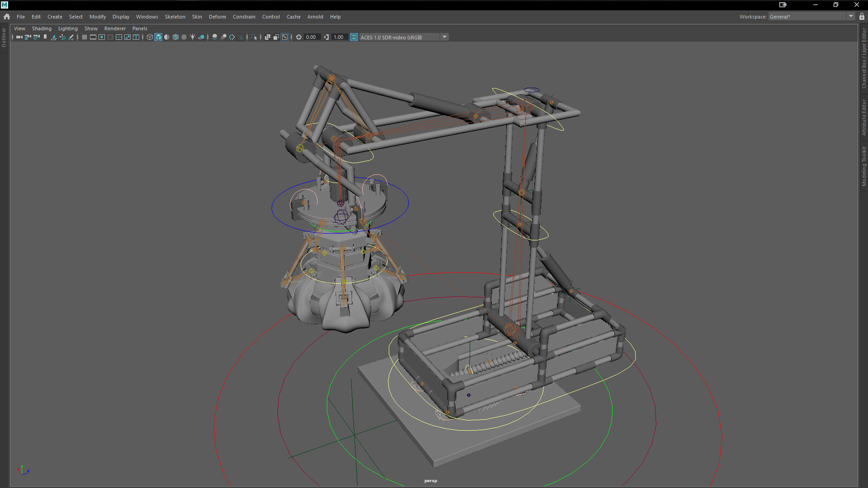Toggle the Field Chart icon
Image resolution: width=868 pixels, height=488 pixels.
[x=119, y=37]
